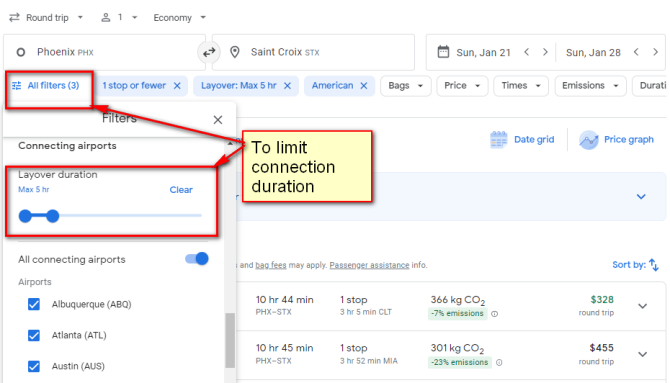Click the Connecting airports heading

coord(67,146)
